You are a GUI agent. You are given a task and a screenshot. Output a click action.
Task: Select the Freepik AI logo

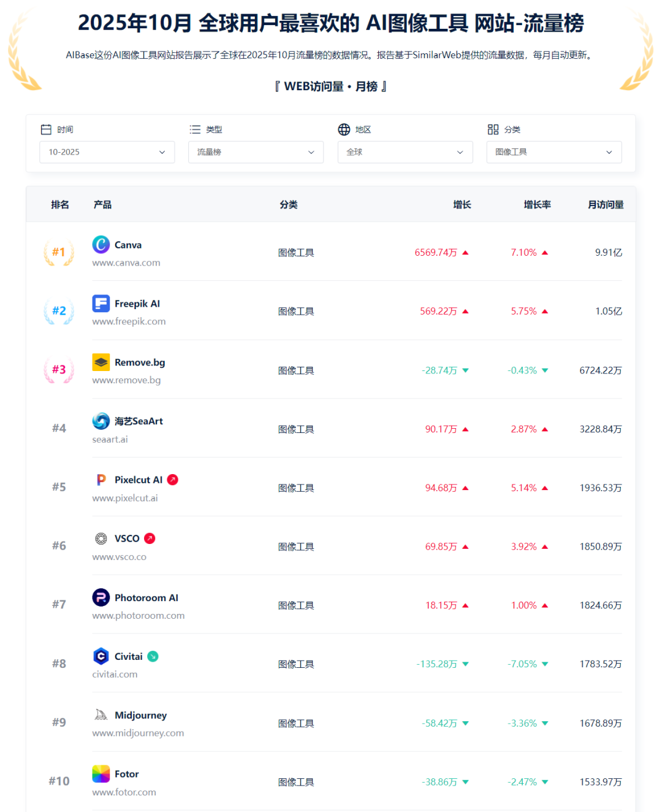101,303
